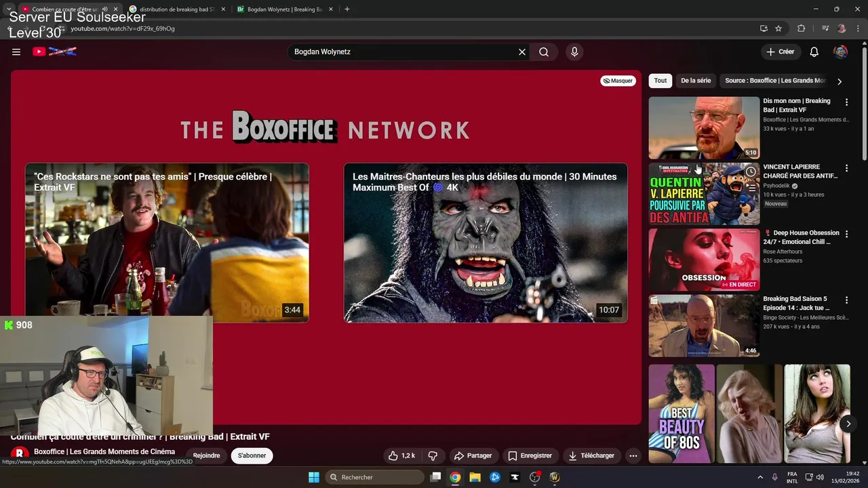Switch to 'distribution de breaking bad' tab

click(176, 9)
